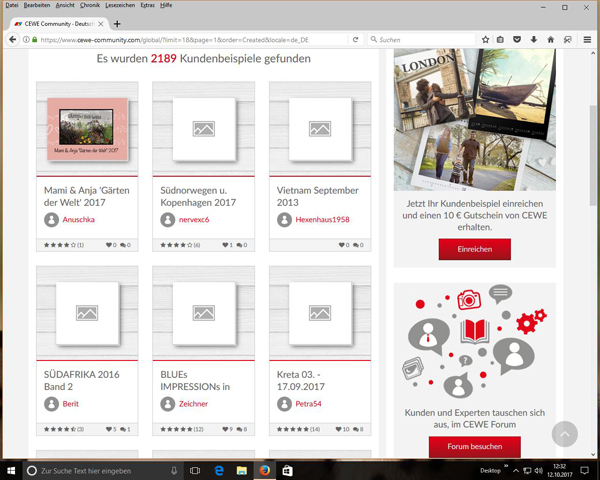Screen dimensions: 600x480
Task: Open Windows Start menu
Action: tap(11, 470)
